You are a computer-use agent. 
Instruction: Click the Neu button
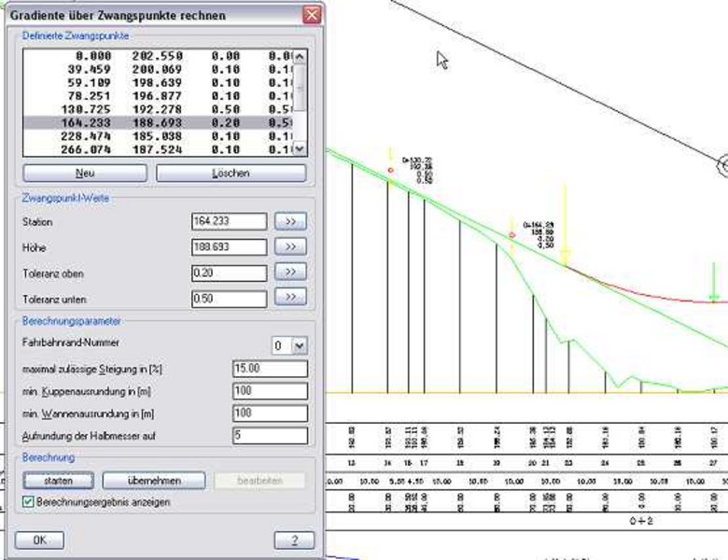[x=85, y=174]
